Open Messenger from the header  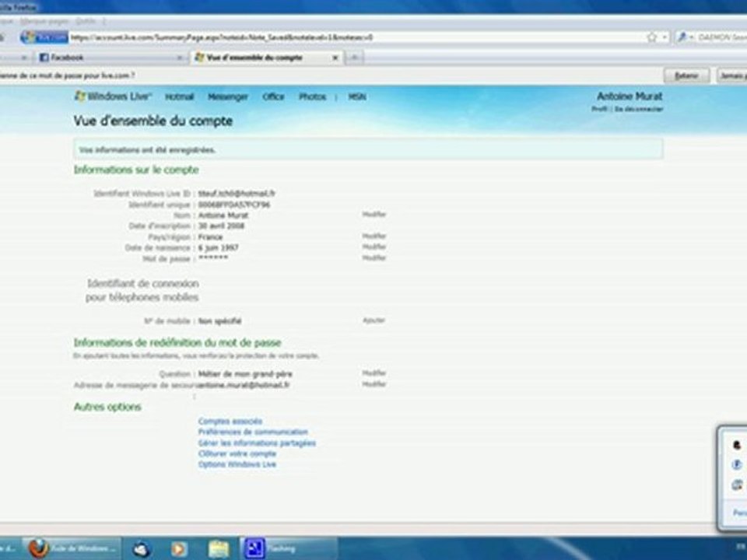coord(228,96)
